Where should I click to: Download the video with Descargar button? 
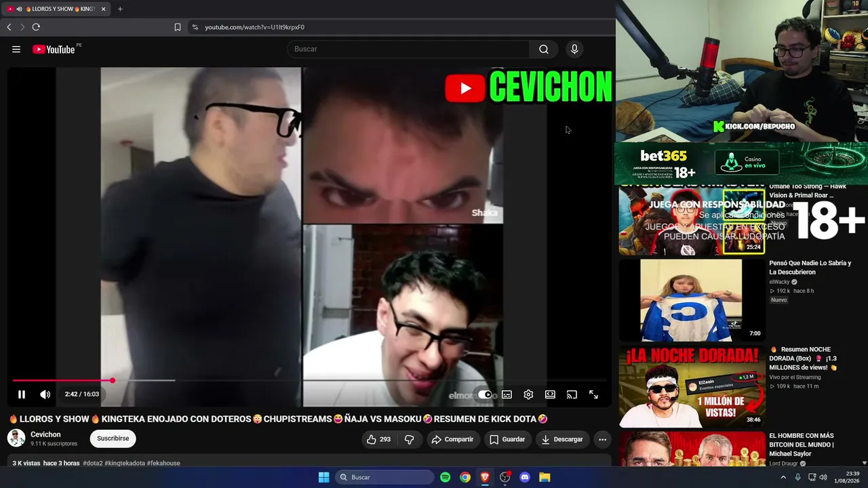click(562, 439)
